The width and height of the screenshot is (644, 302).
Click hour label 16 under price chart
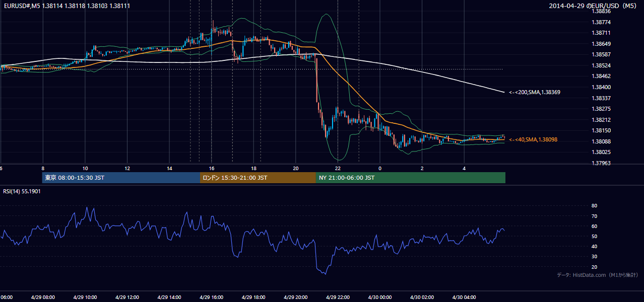212,168
